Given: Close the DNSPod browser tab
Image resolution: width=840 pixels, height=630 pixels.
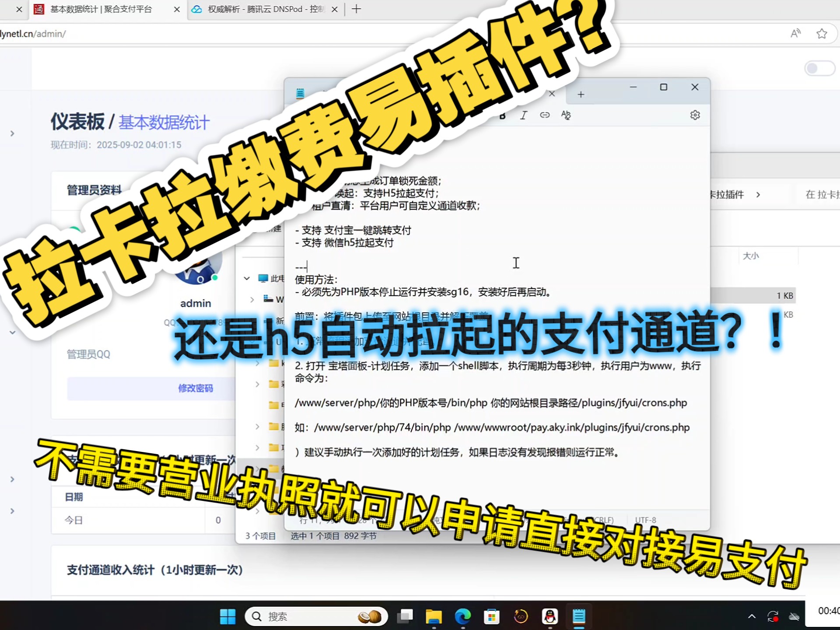Looking at the screenshot, I should 334,9.
